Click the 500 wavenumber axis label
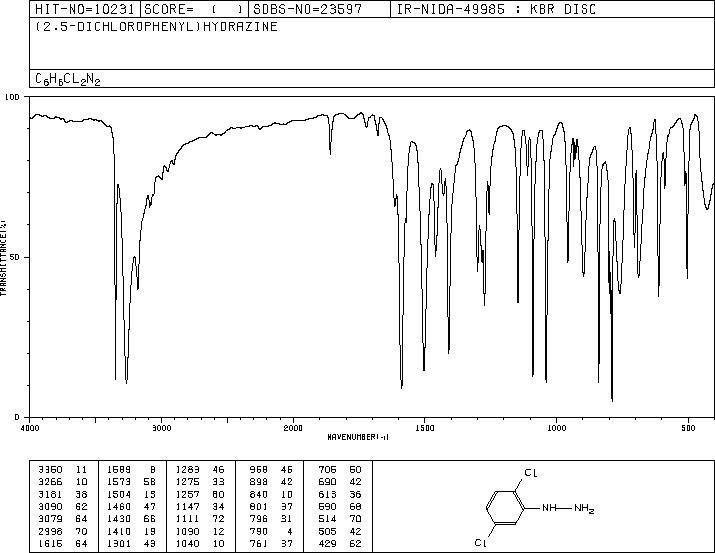 click(688, 428)
